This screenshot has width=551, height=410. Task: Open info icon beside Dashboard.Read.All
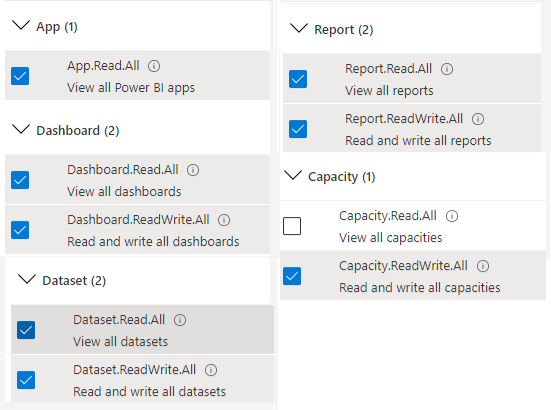[x=193, y=170]
